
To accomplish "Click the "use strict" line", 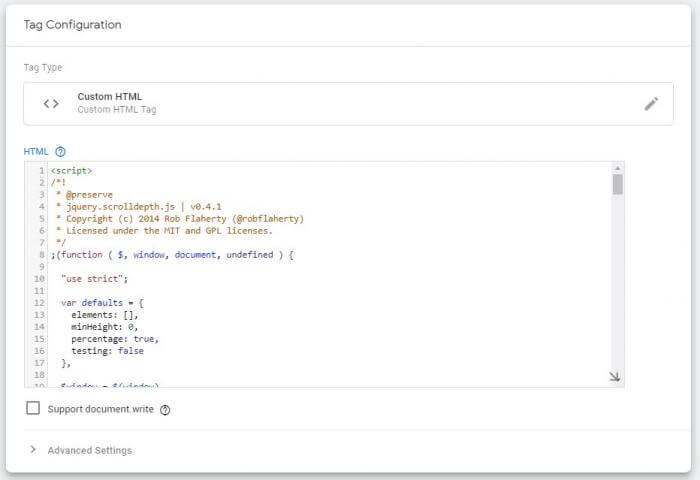I will coord(95,279).
